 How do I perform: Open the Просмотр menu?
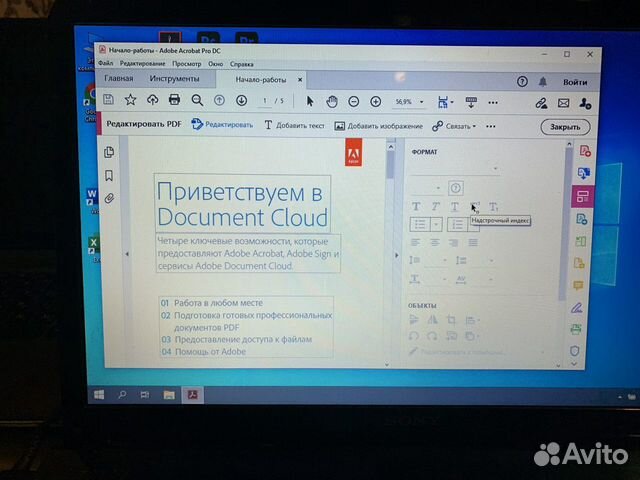[x=187, y=64]
